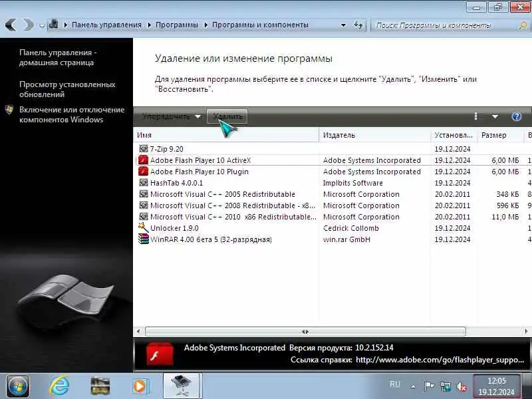Screen dimensions: 532x399
Task: Click the Visual C++ 2005 Redistributable icon
Action: coord(144,194)
